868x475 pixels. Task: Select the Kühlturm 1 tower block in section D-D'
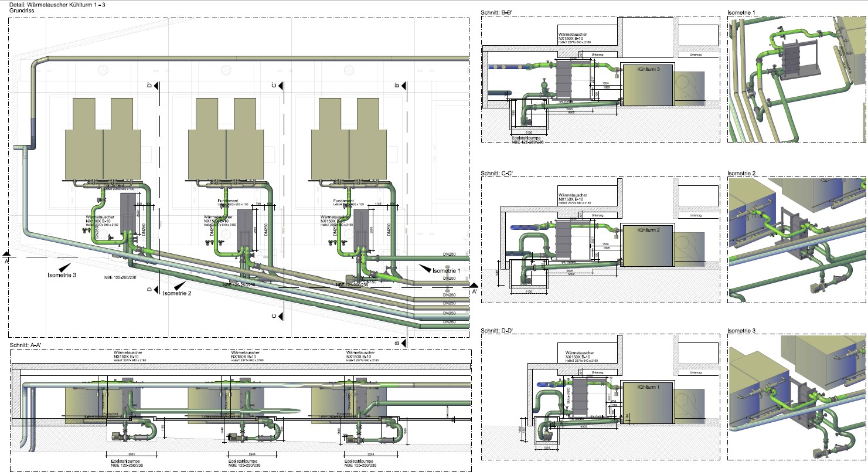point(648,403)
